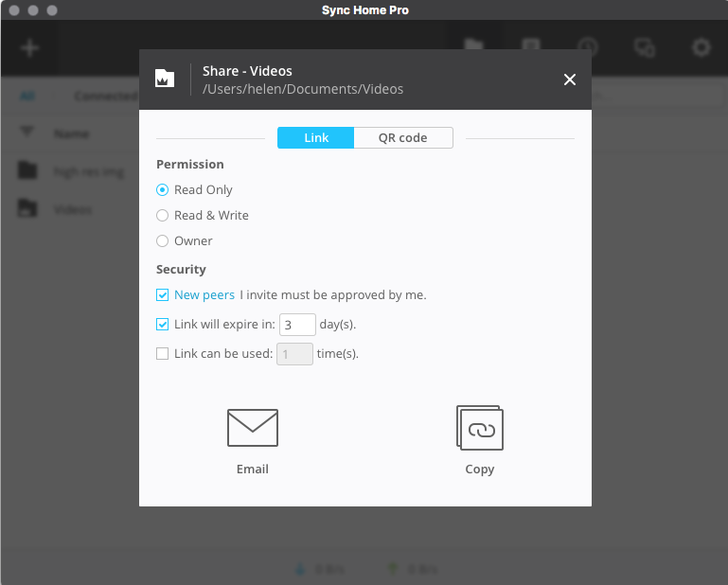This screenshot has width=728, height=585.
Task: Click the upload speed arrow in status bar
Action: [393, 569]
